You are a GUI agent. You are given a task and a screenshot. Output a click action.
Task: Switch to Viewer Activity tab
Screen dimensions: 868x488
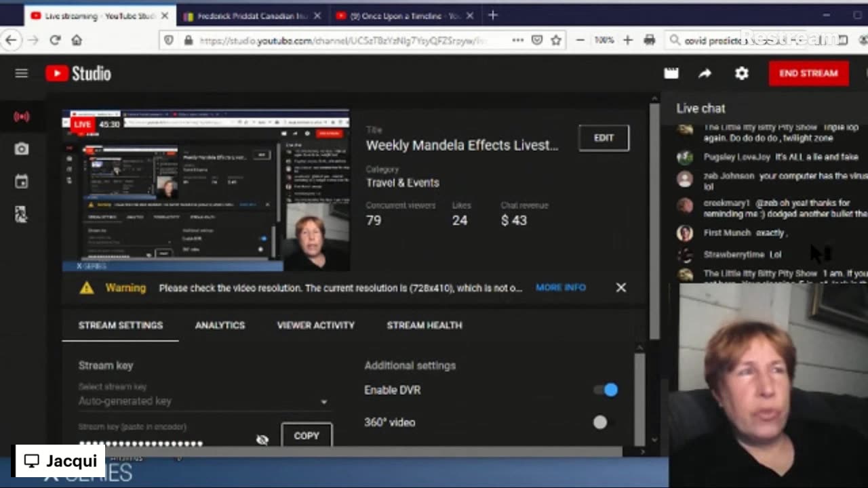316,325
